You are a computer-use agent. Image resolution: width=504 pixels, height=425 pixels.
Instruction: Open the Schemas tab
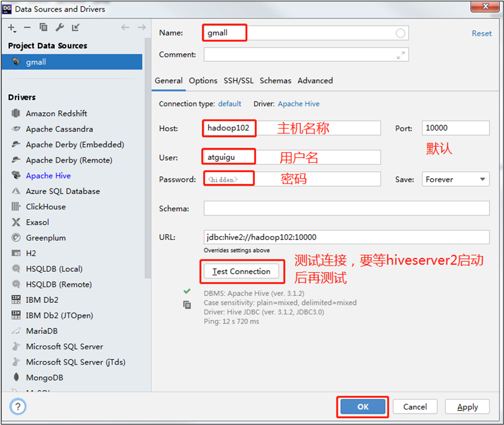coord(275,81)
